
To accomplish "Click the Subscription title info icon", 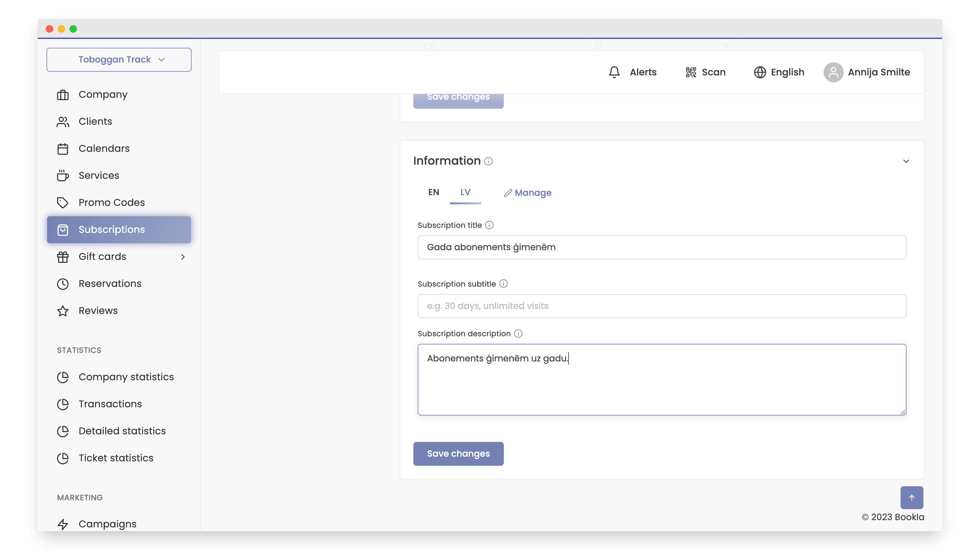I will pyautogui.click(x=490, y=225).
